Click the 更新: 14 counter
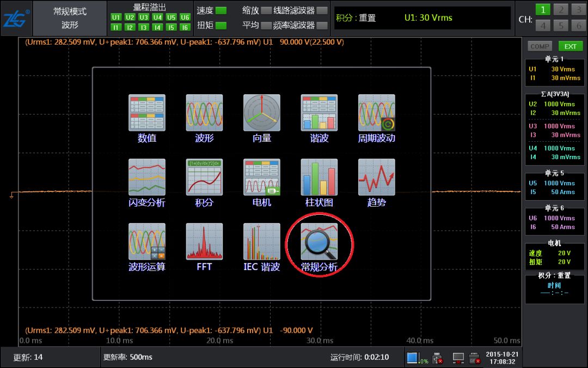 click(x=28, y=357)
